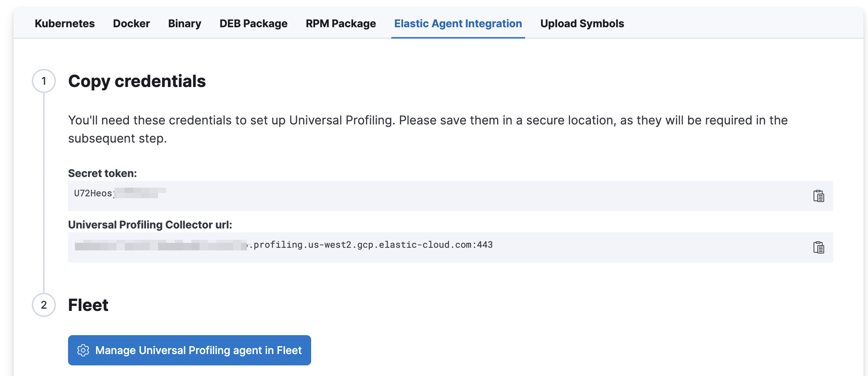The height and width of the screenshot is (376, 868).
Task: Click the step 2 circle marker
Action: click(44, 306)
